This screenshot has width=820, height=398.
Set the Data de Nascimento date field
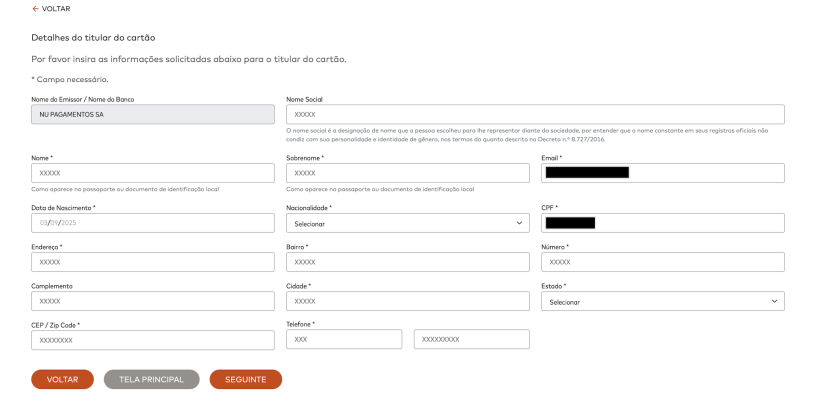coord(153,223)
